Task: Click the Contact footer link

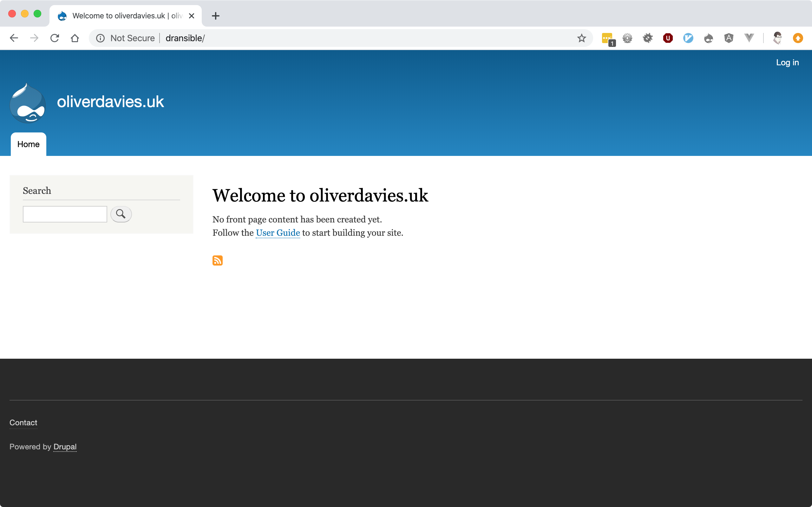Action: 23,422
